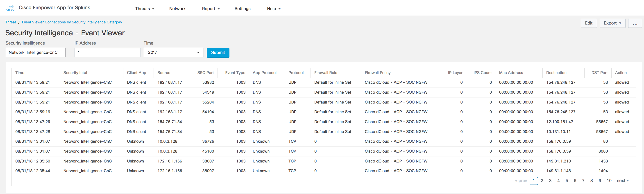644x194 pixels.
Task: Open the Export dropdown button
Action: point(612,23)
